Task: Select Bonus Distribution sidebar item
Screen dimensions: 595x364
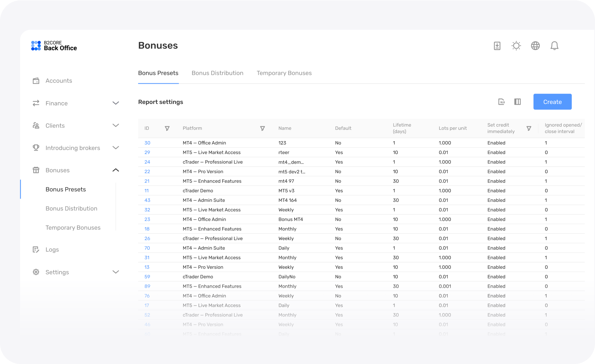Action: tap(71, 209)
